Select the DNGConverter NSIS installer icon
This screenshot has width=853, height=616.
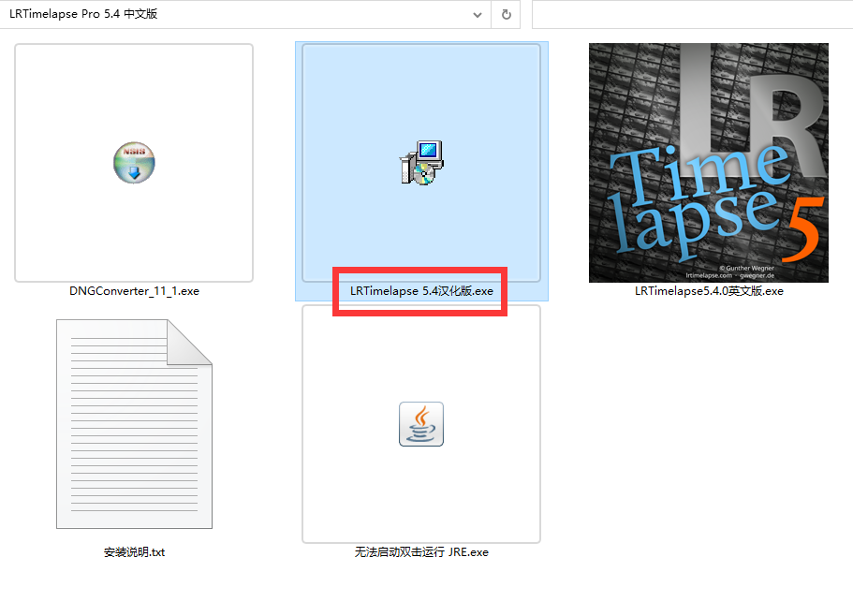[x=135, y=163]
